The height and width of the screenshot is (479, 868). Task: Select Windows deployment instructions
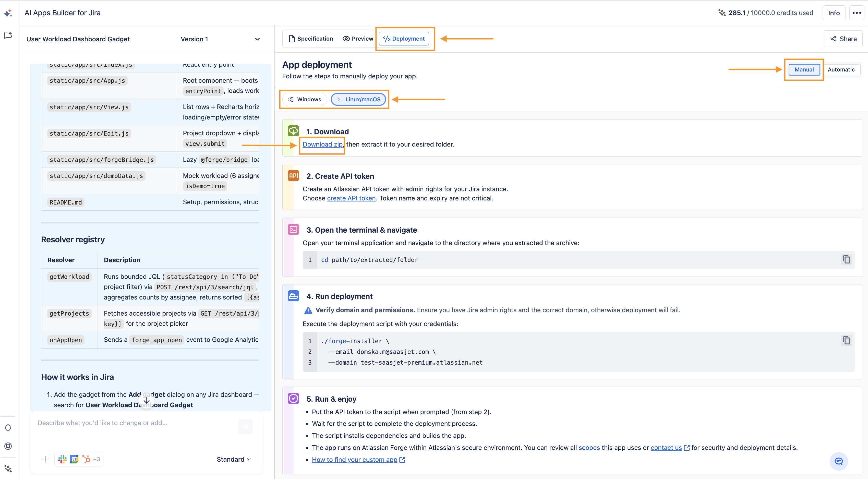305,99
